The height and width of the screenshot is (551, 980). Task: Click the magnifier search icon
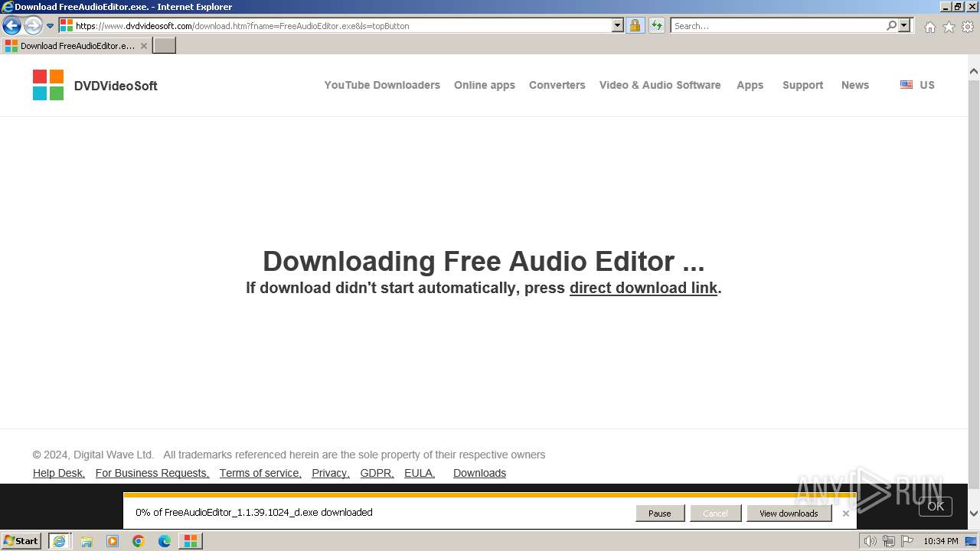point(891,26)
